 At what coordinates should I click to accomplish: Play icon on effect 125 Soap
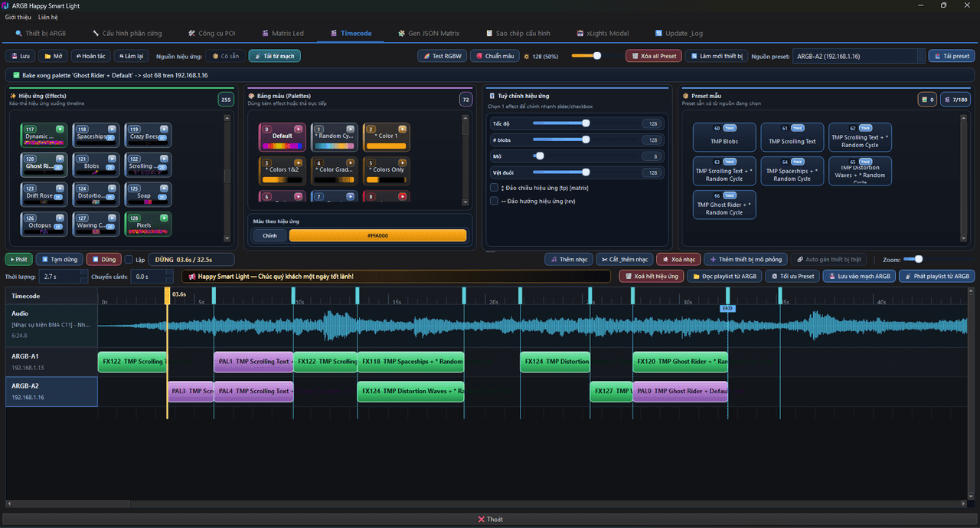point(164,188)
